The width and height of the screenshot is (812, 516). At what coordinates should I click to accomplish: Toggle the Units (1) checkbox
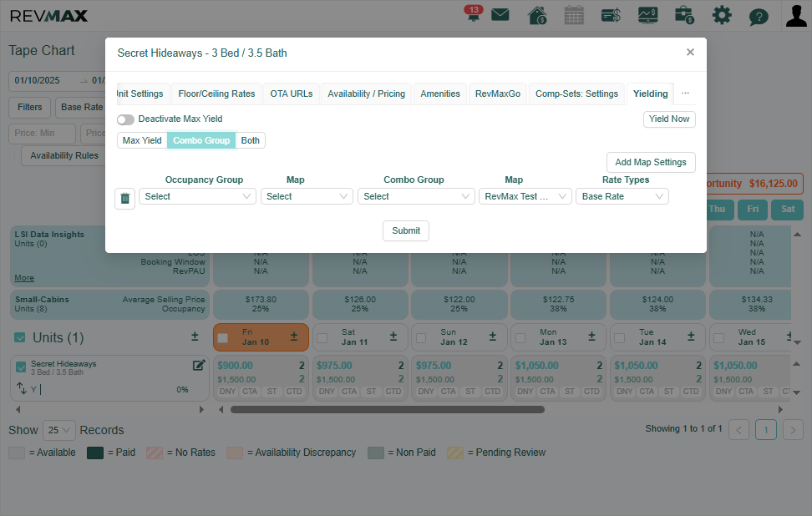[20, 337]
